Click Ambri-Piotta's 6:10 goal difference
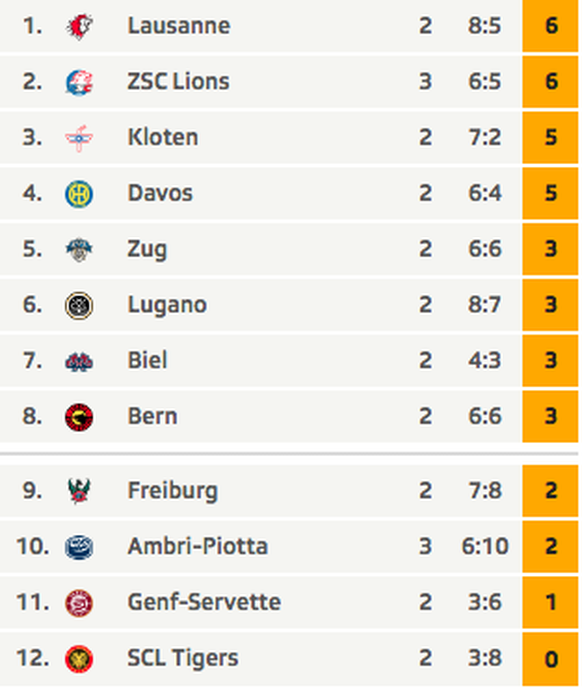The width and height of the screenshot is (582, 688). click(x=485, y=546)
